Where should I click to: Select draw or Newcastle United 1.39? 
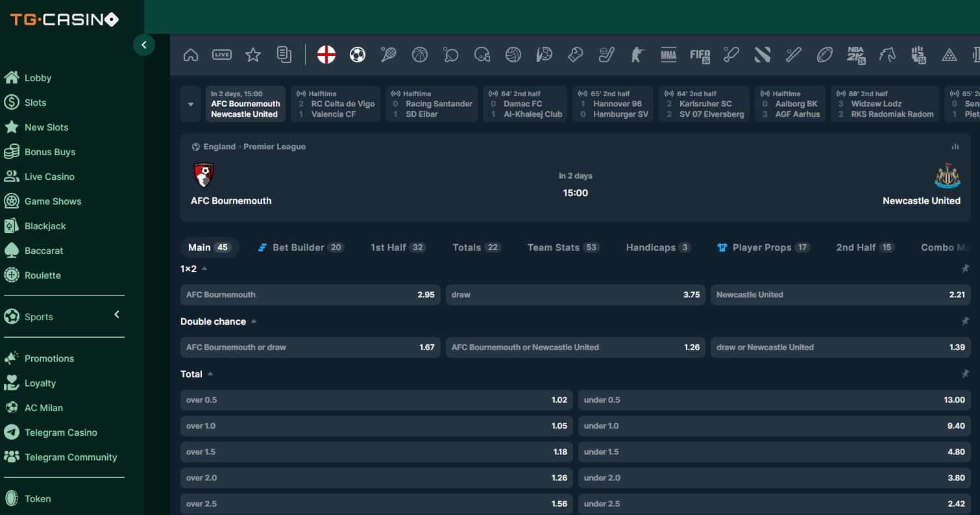tap(840, 347)
